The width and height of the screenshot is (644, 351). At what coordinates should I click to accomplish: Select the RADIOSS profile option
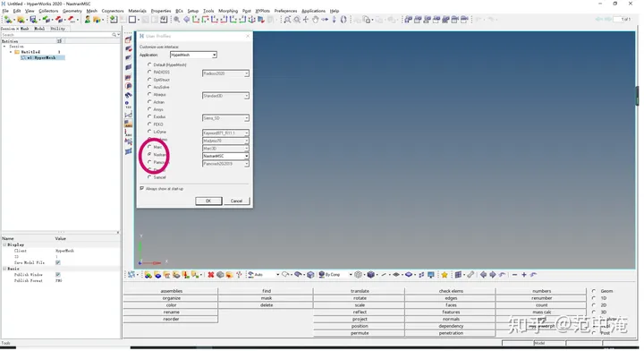(x=149, y=72)
